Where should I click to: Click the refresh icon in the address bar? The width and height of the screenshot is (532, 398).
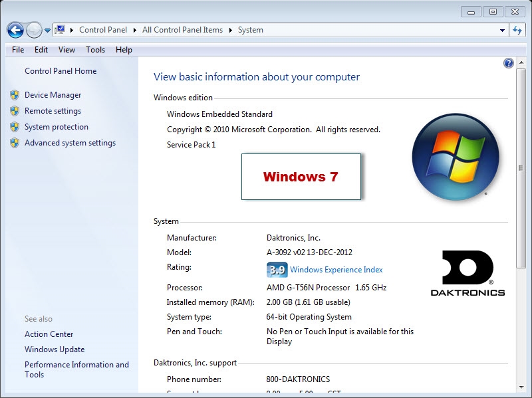tap(517, 30)
